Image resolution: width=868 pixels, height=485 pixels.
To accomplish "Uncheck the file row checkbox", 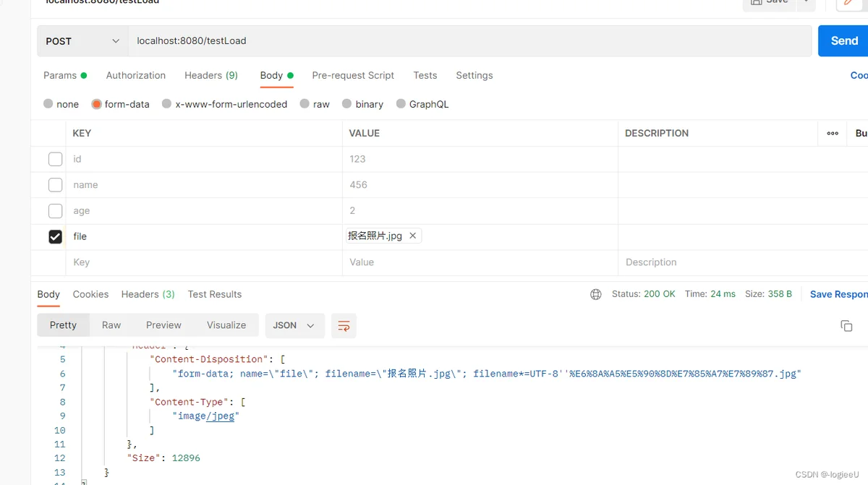I will point(55,236).
